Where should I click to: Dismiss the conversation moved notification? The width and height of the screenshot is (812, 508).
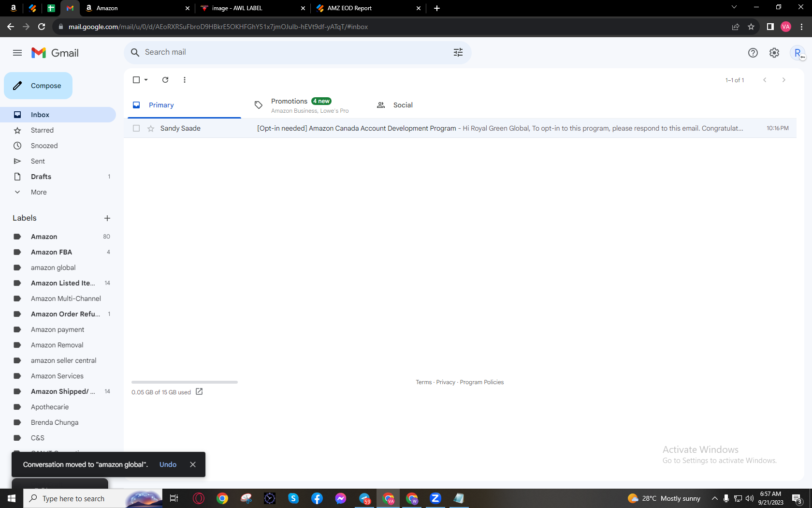tap(193, 464)
